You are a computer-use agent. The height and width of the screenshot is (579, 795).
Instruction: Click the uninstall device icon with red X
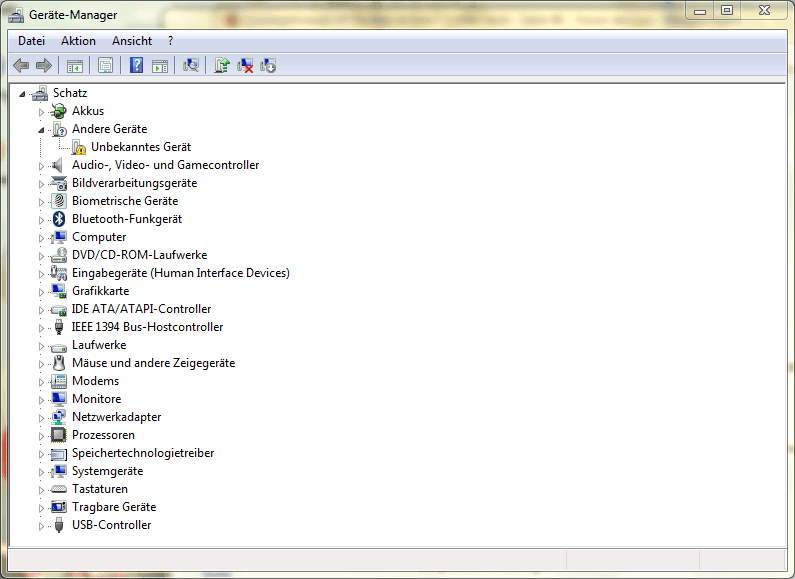point(245,65)
